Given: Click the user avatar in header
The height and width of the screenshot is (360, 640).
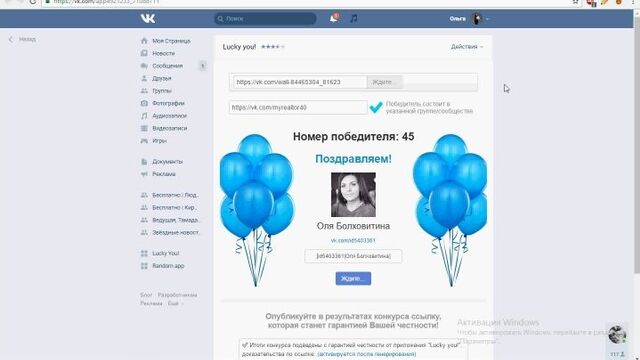Looking at the screenshot, I should click(x=476, y=18).
